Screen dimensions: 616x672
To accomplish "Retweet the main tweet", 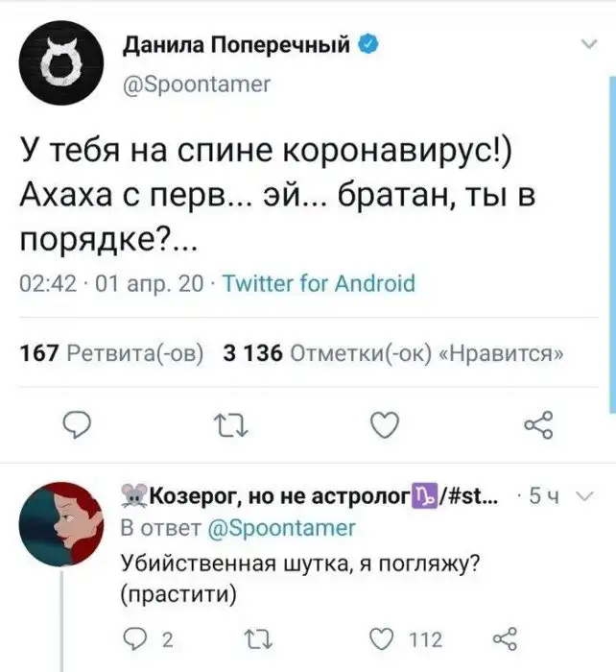I will tap(221, 422).
